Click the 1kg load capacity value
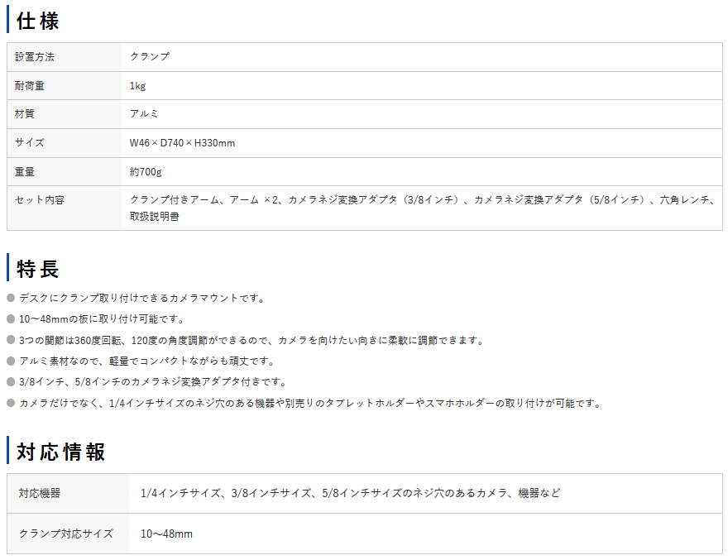The image size is (728, 560). pyautogui.click(x=137, y=86)
